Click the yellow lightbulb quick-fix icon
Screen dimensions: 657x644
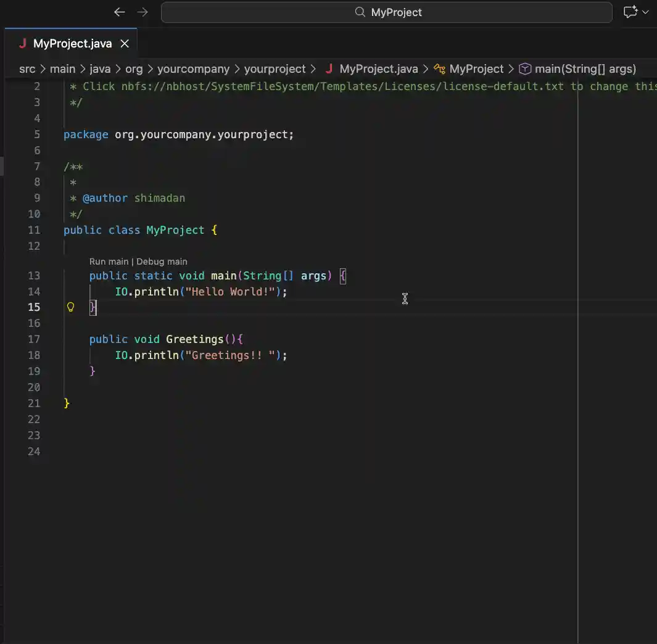point(70,307)
